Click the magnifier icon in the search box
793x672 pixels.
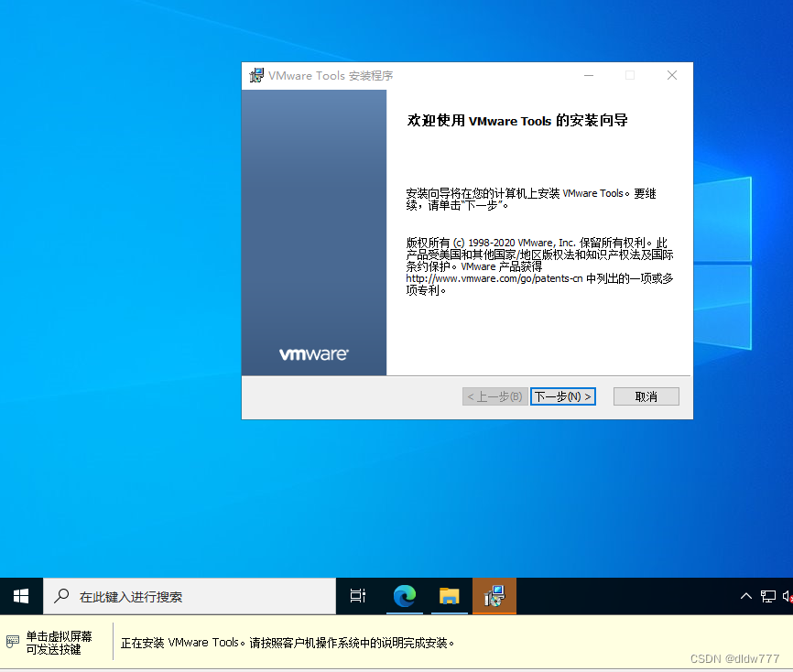pos(61,596)
